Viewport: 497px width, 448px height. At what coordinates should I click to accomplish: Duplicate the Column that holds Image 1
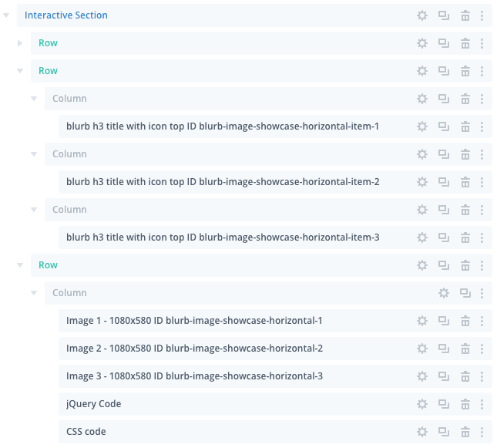(x=465, y=293)
